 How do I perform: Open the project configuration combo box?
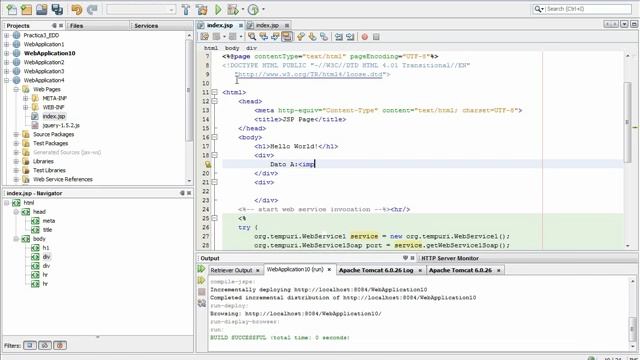(141, 9)
